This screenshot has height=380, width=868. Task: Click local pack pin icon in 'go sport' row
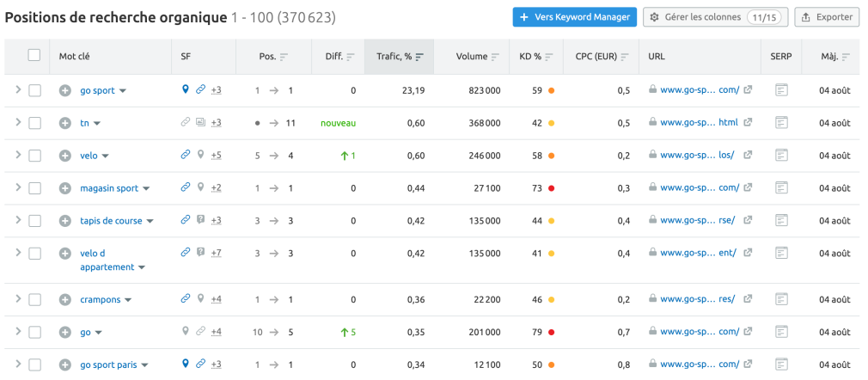pos(186,89)
